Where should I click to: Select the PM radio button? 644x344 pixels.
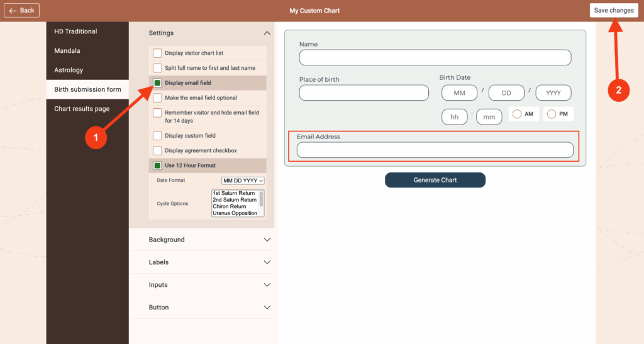[x=552, y=114]
